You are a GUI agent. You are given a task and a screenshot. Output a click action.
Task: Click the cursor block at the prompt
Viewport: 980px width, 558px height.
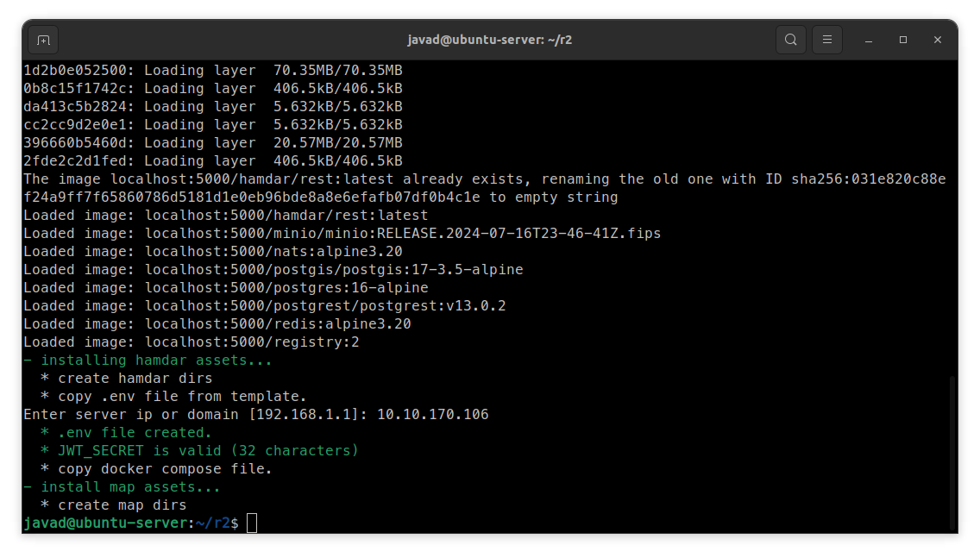pyautogui.click(x=252, y=524)
